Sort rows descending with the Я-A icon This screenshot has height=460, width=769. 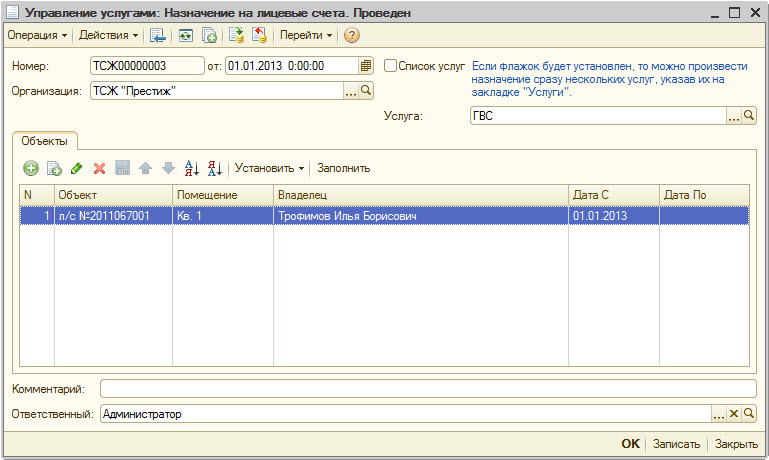pyautogui.click(x=214, y=168)
